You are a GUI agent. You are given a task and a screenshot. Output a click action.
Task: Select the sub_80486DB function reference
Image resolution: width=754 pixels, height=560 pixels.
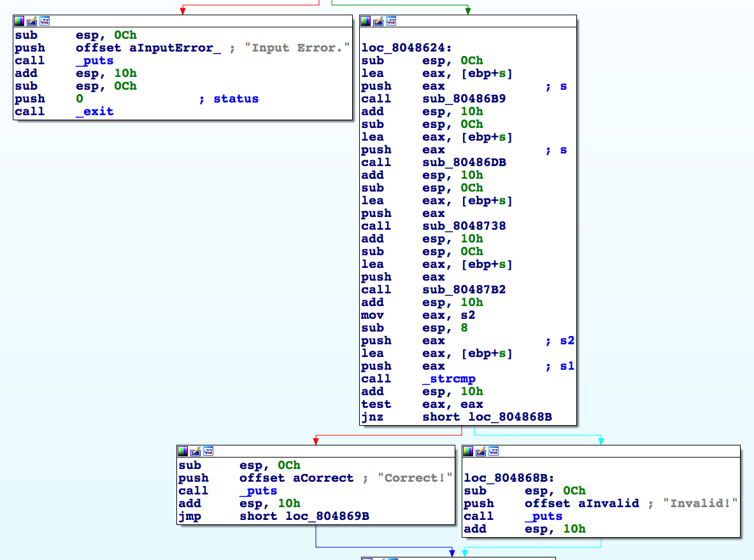(464, 162)
